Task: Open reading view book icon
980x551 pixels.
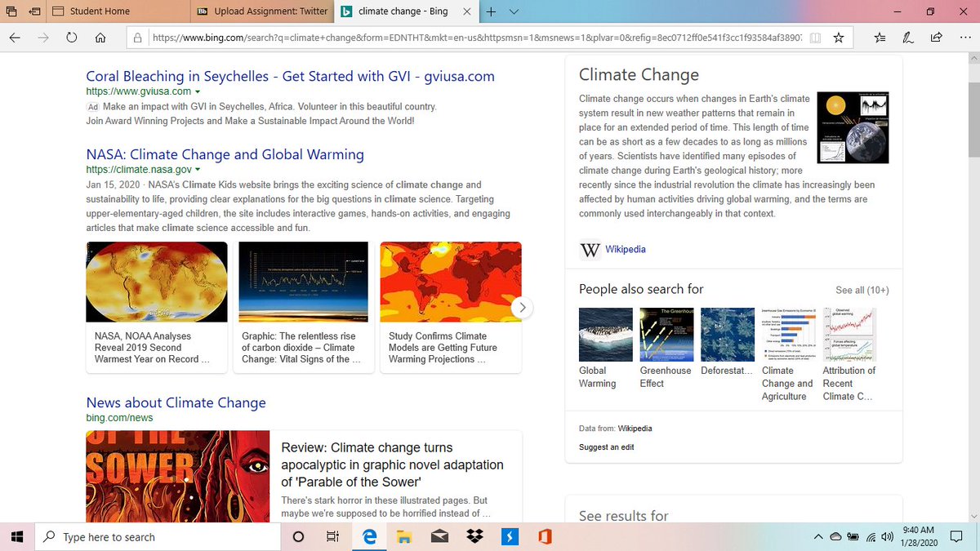Action: pos(815,38)
